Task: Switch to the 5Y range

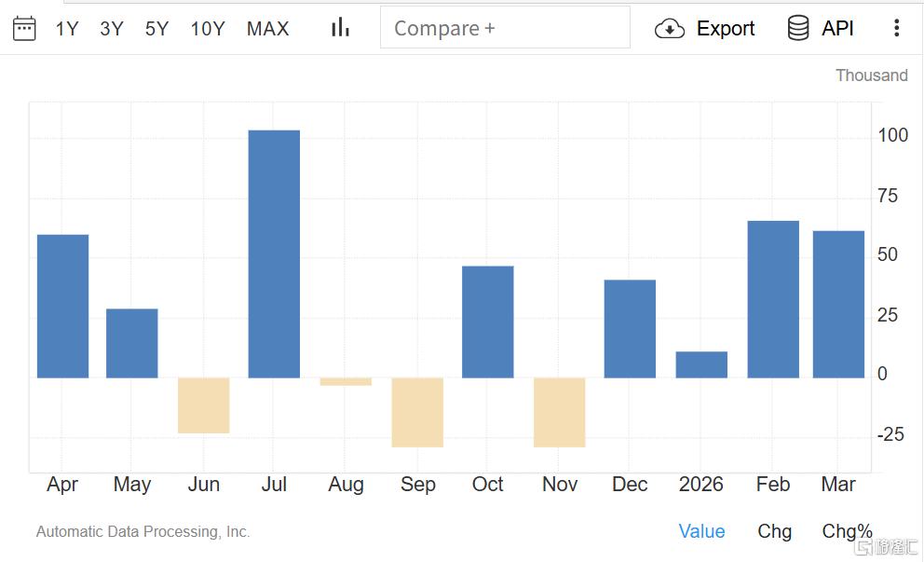Action: (156, 29)
